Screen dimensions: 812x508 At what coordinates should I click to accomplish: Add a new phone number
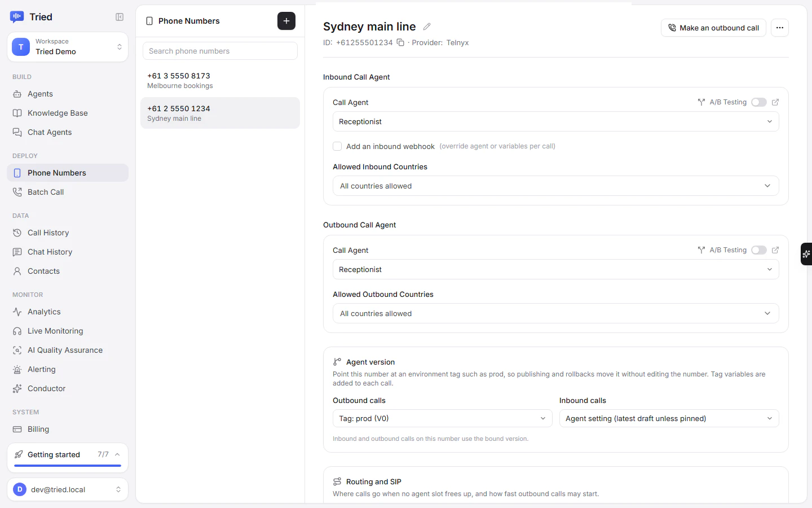coord(286,21)
